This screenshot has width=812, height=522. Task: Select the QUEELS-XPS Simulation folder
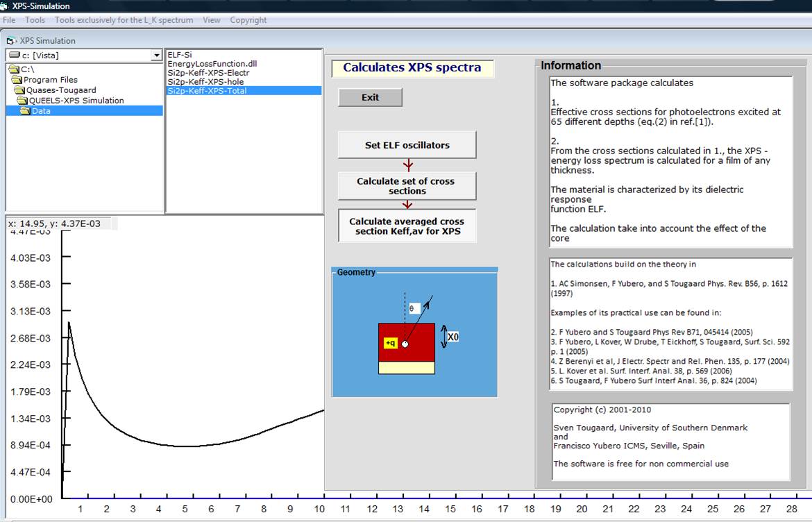pyautogui.click(x=76, y=101)
